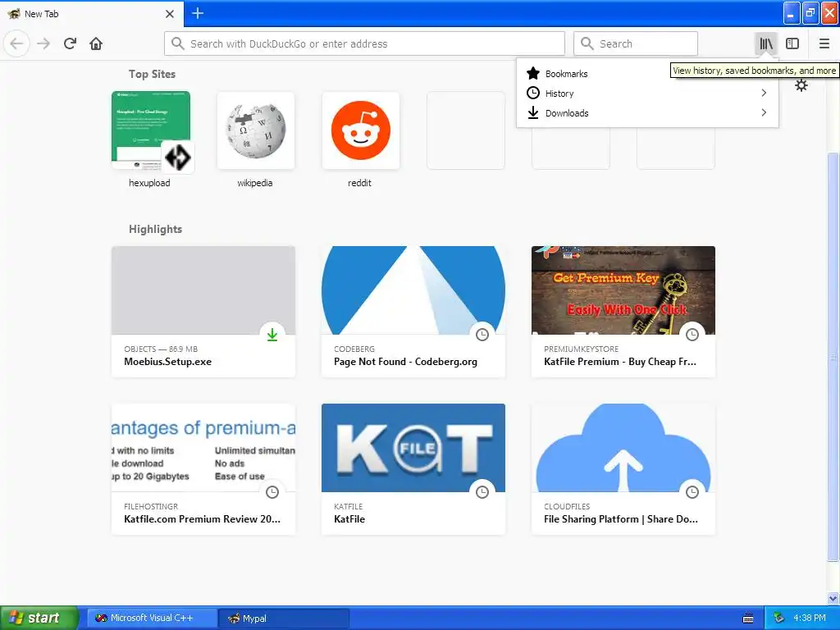
Task: Open the wikipedia top site tile
Action: coord(256,130)
